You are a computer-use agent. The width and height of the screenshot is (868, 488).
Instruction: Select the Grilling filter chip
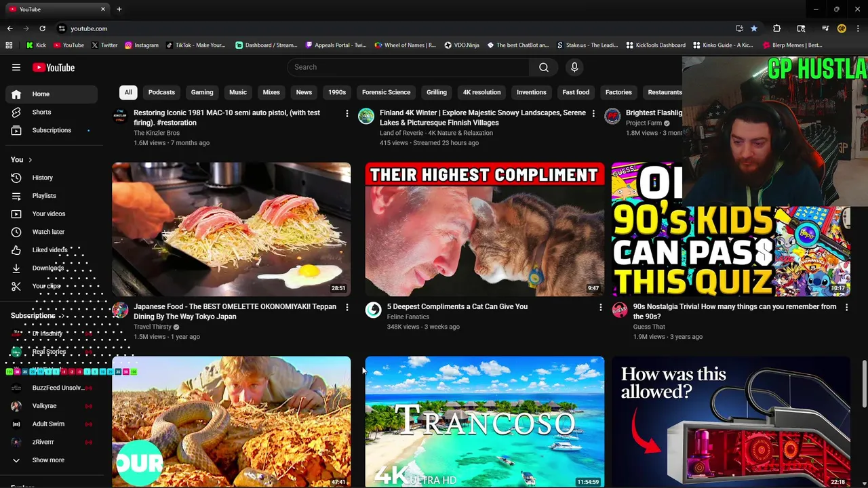tap(437, 92)
